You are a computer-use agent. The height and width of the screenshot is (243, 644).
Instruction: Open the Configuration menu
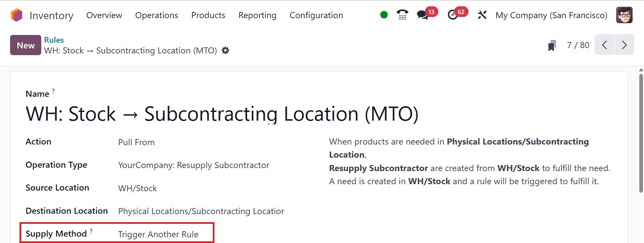tap(316, 15)
